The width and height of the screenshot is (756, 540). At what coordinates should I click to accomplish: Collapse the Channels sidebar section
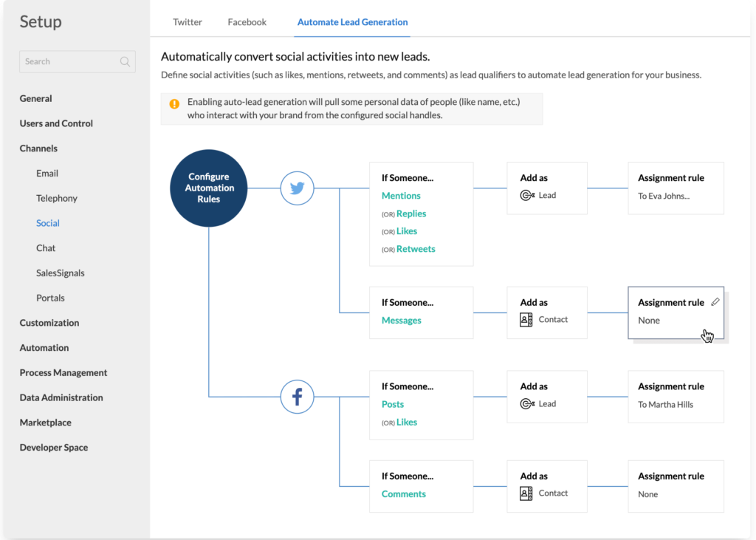click(x=38, y=148)
